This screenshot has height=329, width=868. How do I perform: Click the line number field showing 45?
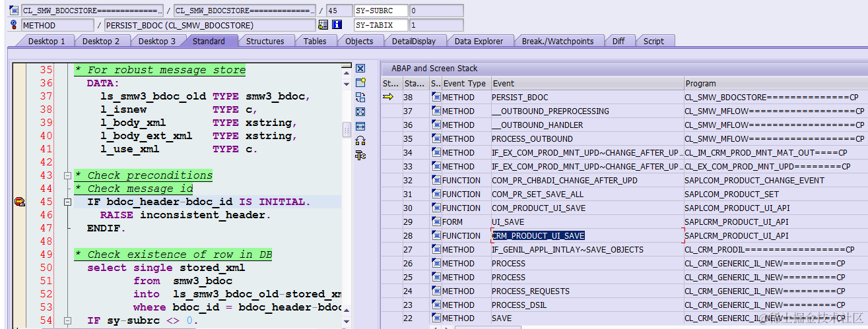tap(339, 10)
